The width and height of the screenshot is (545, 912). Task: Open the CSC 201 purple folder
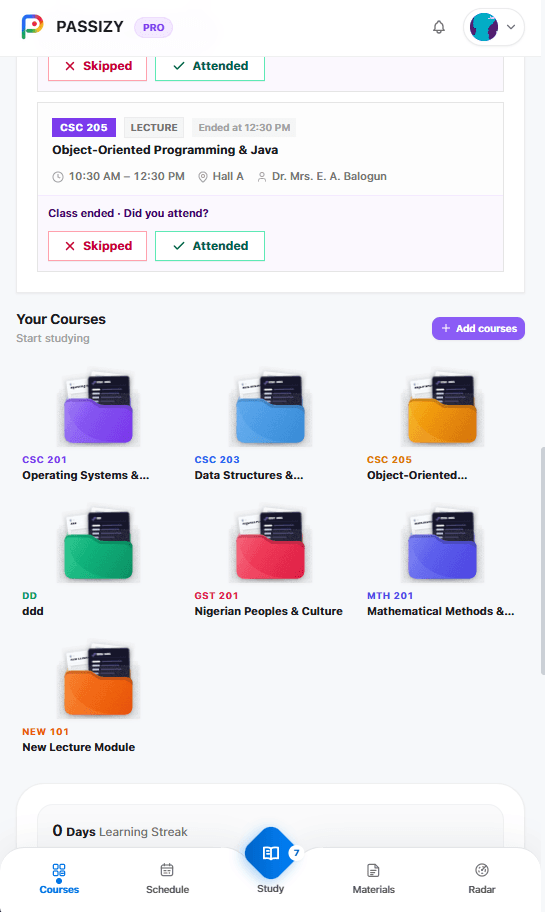click(98, 408)
